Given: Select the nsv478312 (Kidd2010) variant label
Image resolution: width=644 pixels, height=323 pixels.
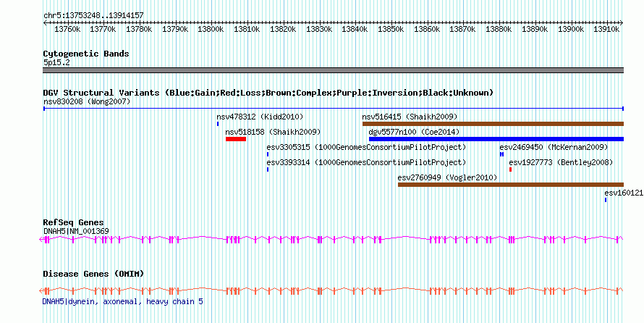Looking at the screenshot, I should pos(260,117).
